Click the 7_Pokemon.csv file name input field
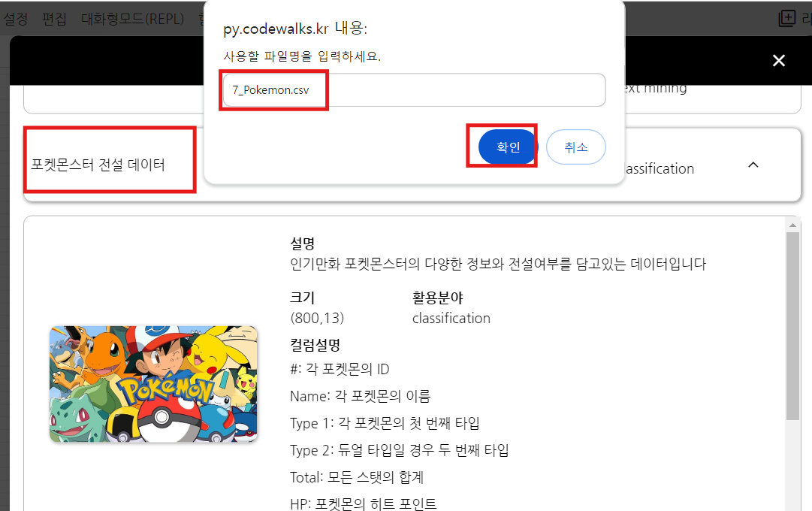This screenshot has height=511, width=812. point(414,90)
